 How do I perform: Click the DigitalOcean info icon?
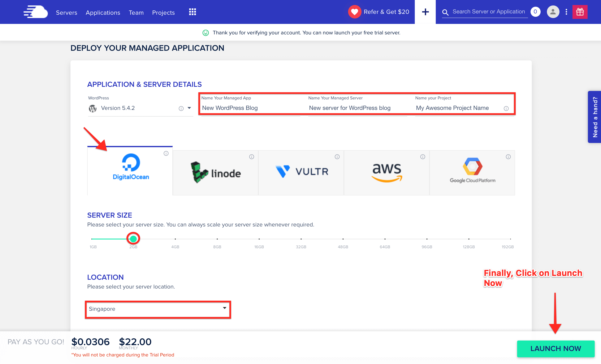point(166,153)
